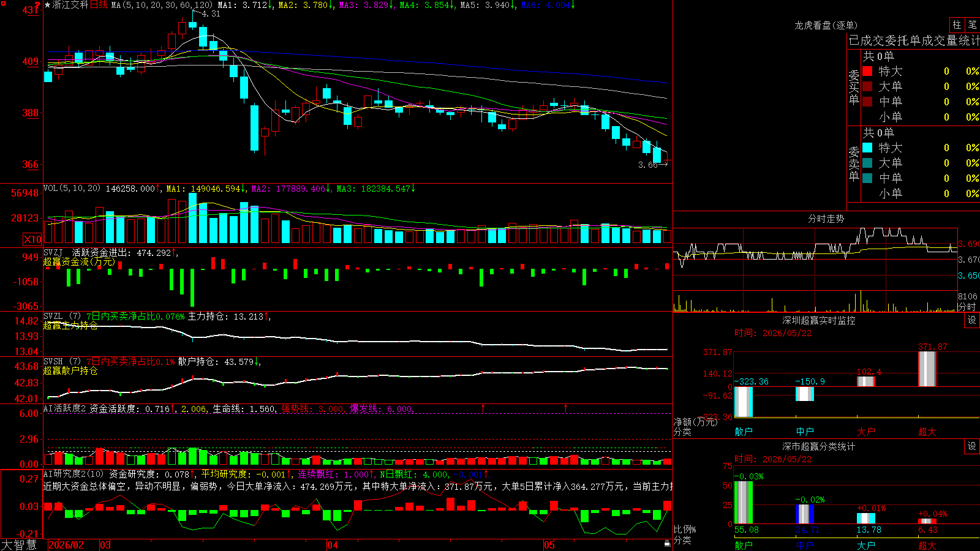Switch to 笔 (tick) display mode
The image size is (980, 551).
pyautogui.click(x=972, y=24)
